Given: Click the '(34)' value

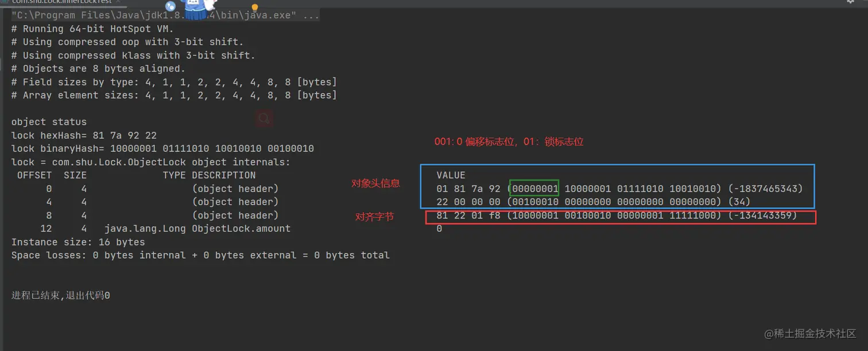Looking at the screenshot, I should click(x=739, y=202).
